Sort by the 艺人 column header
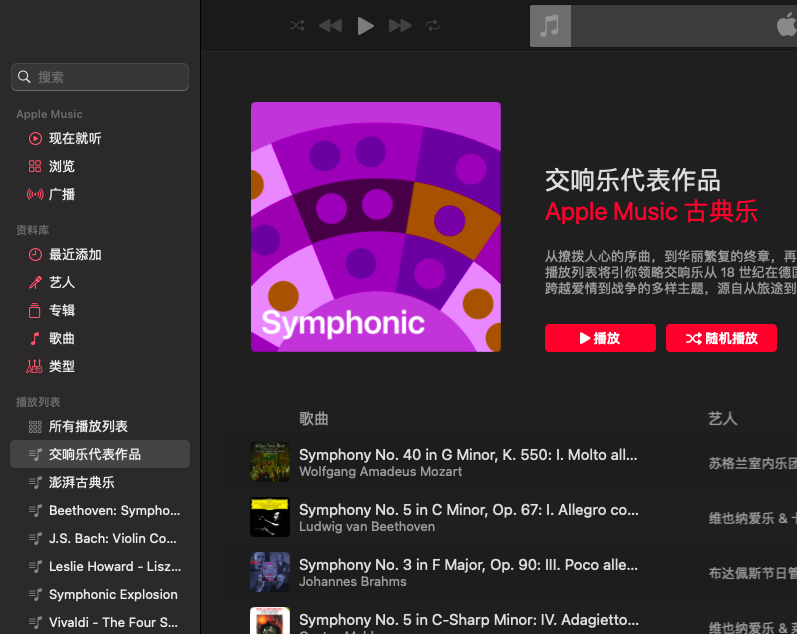 (x=723, y=418)
